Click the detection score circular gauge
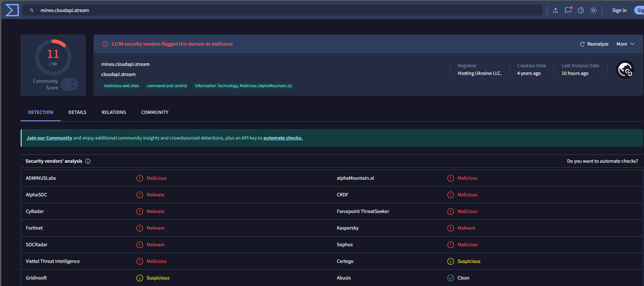Image resolution: width=644 pixels, height=286 pixels. coord(53,57)
